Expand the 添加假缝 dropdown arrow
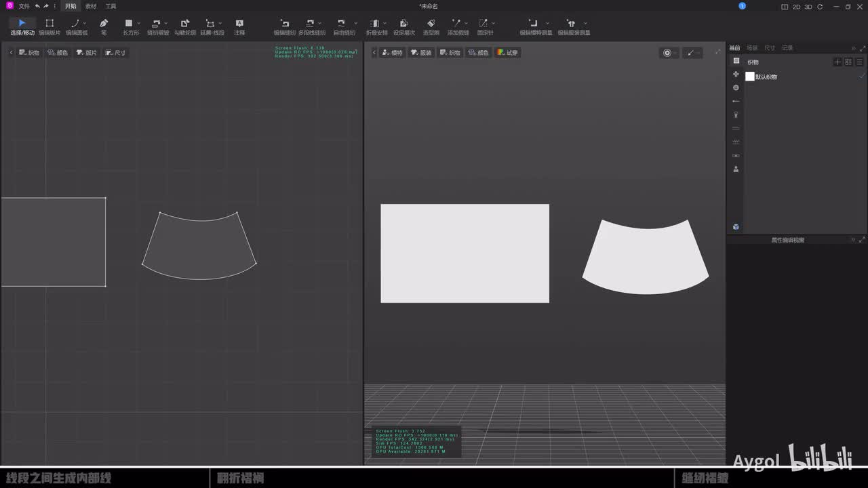The image size is (868, 488). [x=466, y=24]
